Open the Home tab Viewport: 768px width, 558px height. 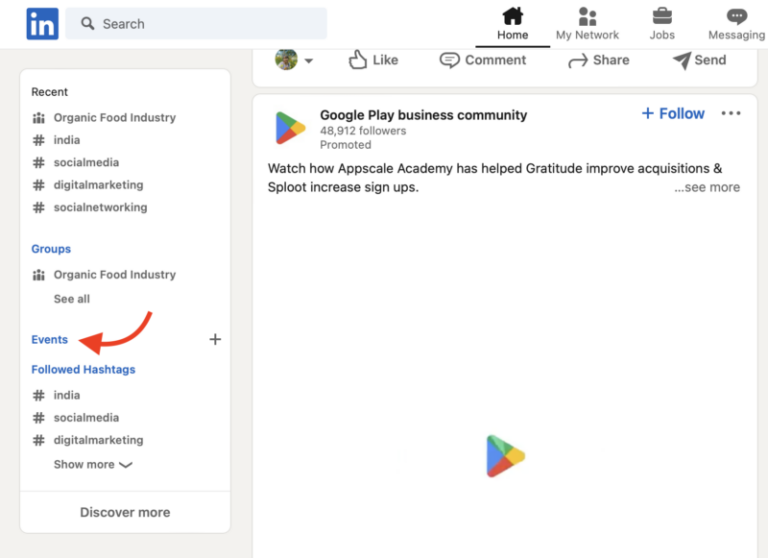512,24
